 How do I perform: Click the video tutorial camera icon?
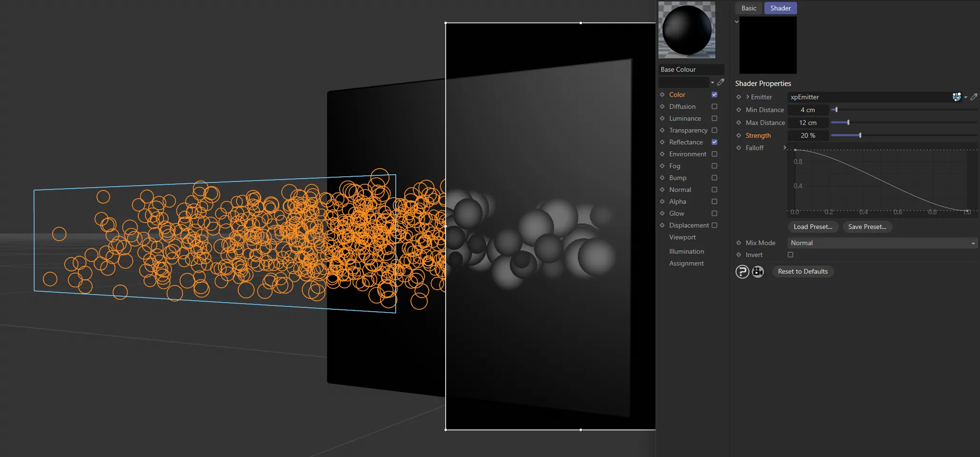click(x=758, y=271)
